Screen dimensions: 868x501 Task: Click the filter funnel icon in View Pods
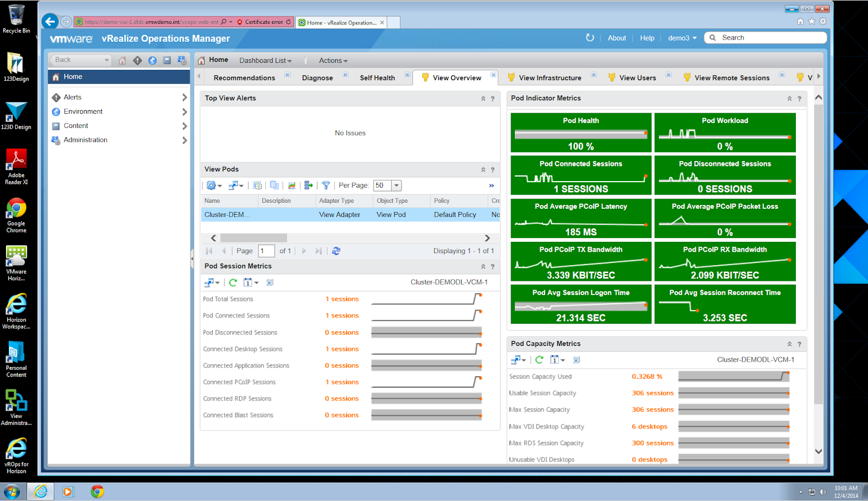pyautogui.click(x=325, y=185)
